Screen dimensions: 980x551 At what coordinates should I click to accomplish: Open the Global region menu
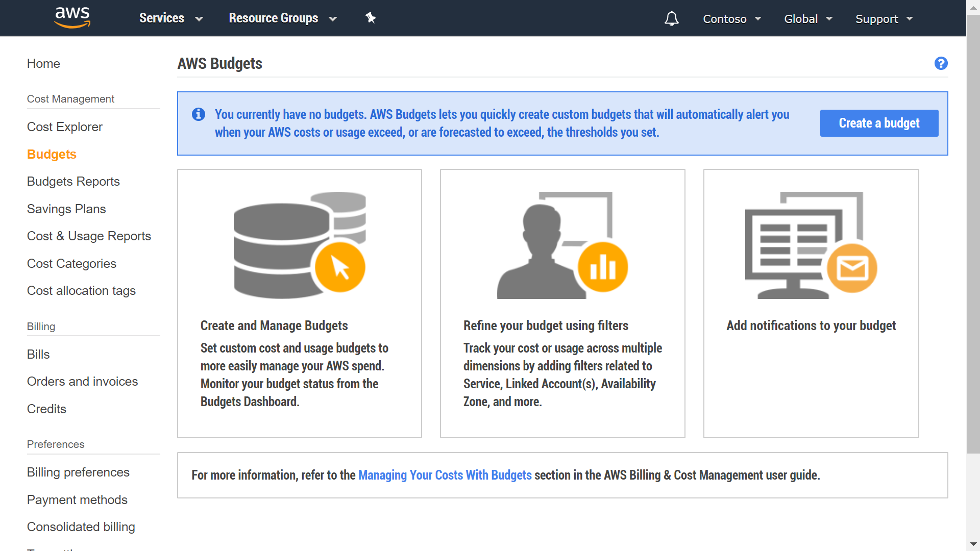(x=808, y=19)
